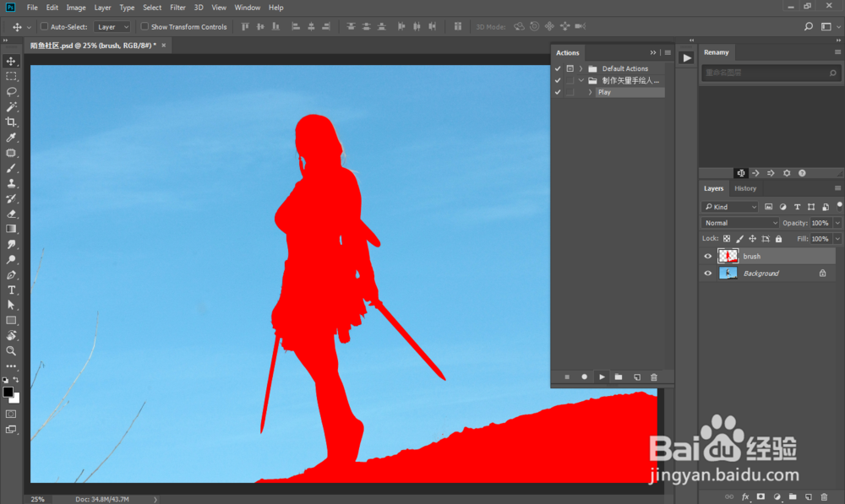The image size is (845, 504).
Task: Open the Filter menu
Action: tap(177, 8)
